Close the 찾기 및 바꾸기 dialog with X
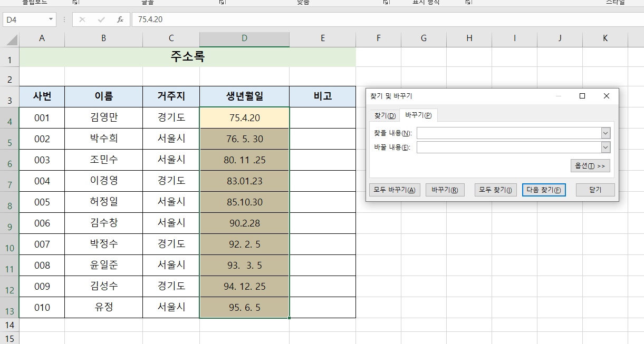 (x=607, y=96)
